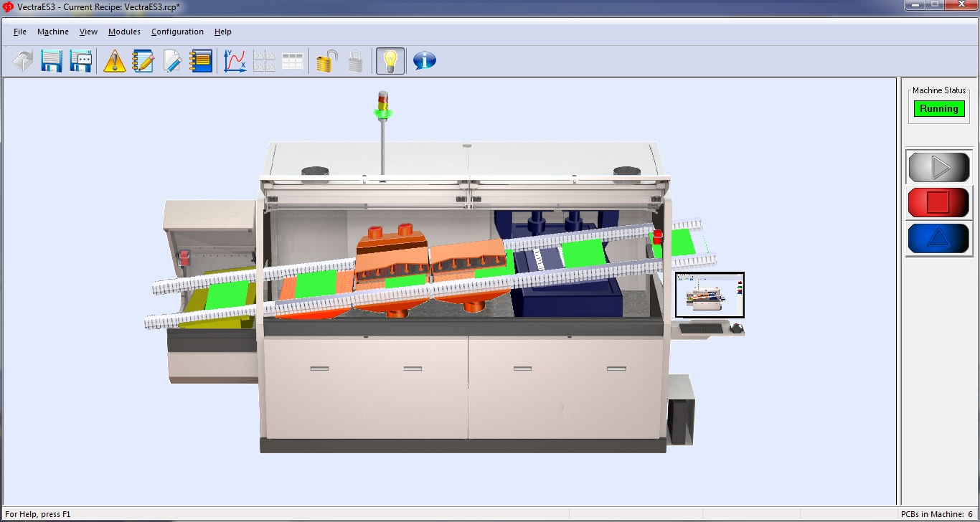The image size is (980, 522).
Task: Open the Help menu
Action: (x=223, y=32)
